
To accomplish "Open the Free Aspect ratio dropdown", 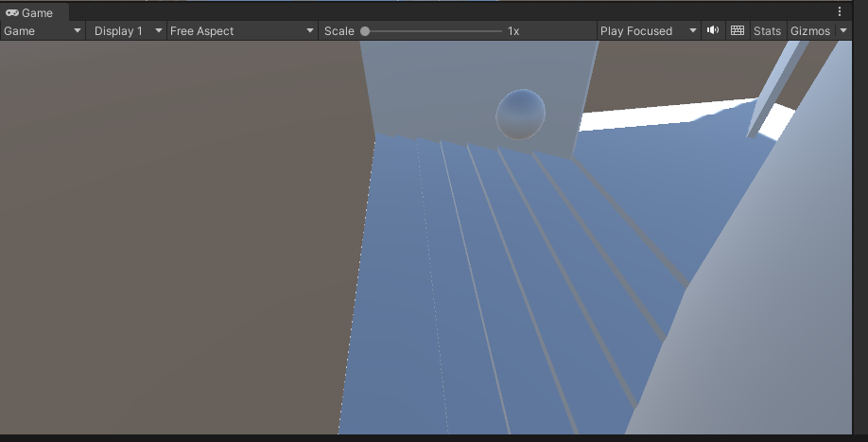I will (242, 31).
